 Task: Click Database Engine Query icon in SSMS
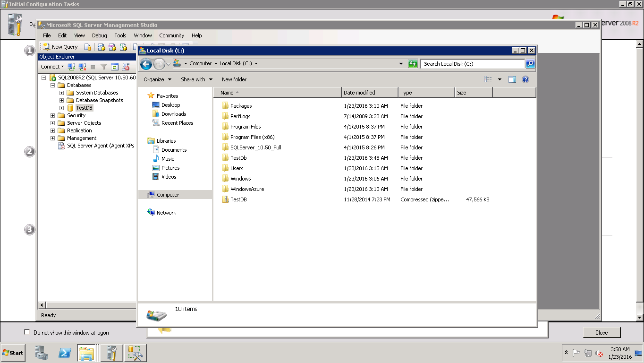88,47
